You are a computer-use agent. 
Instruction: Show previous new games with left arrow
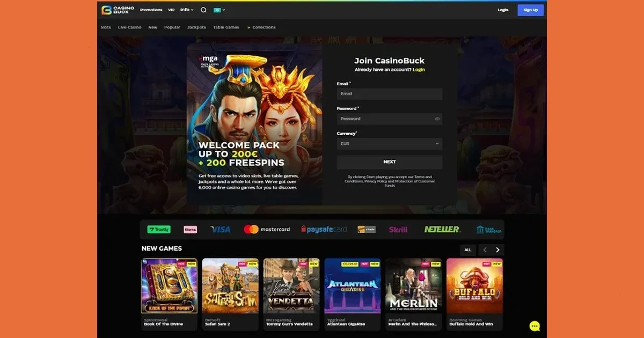(x=485, y=250)
